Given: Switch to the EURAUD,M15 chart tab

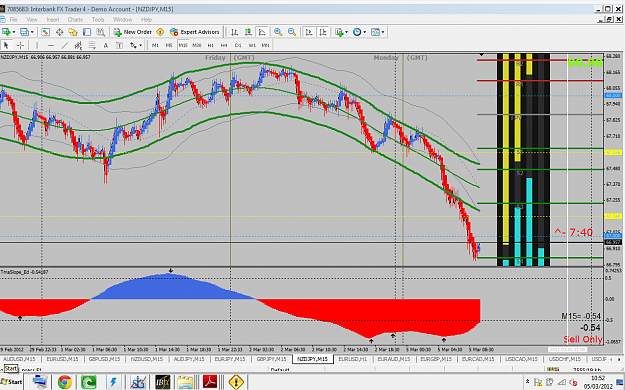Looking at the screenshot, I should (393, 359).
